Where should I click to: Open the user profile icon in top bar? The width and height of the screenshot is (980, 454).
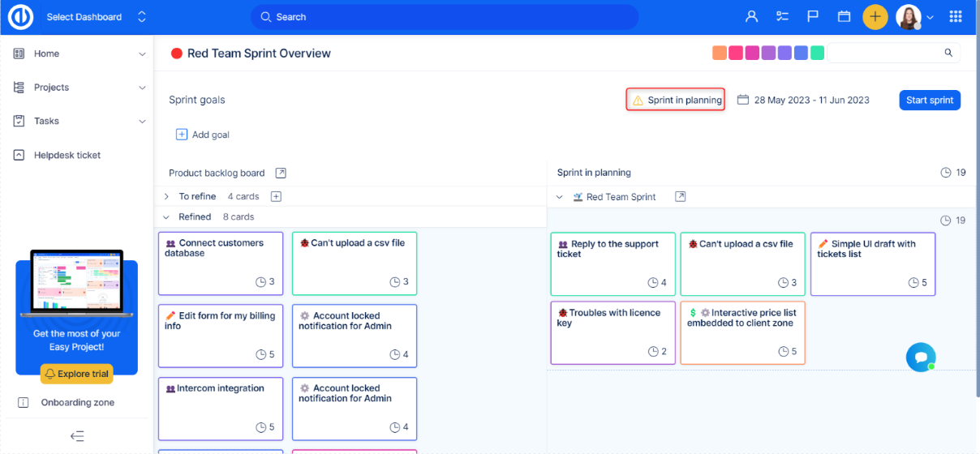point(751,17)
